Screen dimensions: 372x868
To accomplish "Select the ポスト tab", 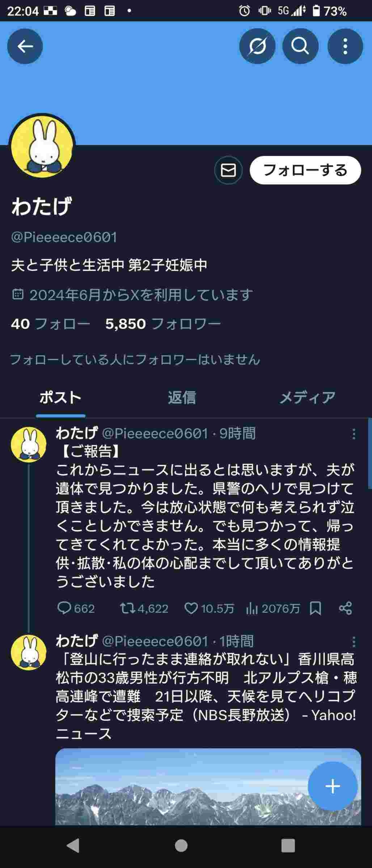I will pos(60,397).
